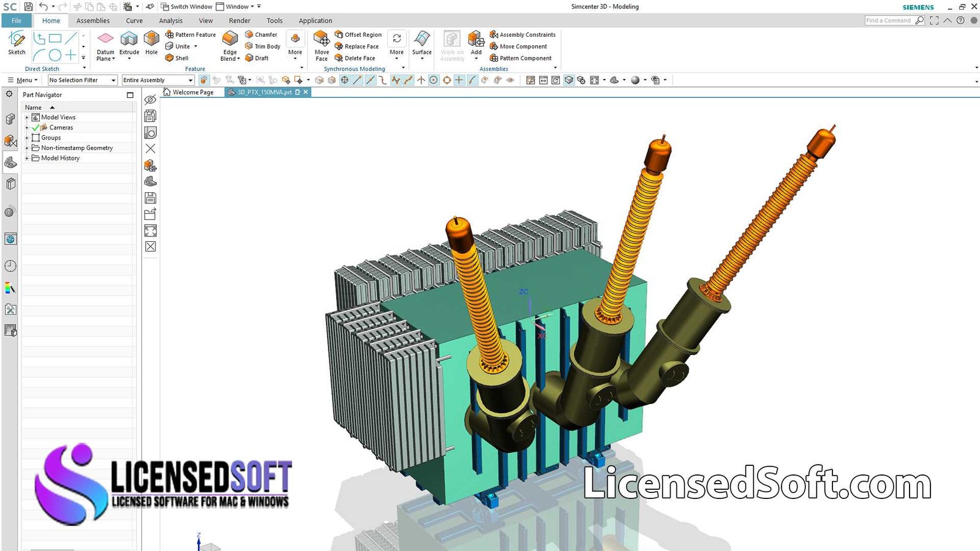Open the Surface tool
The width and height of the screenshot is (980, 551).
click(422, 44)
